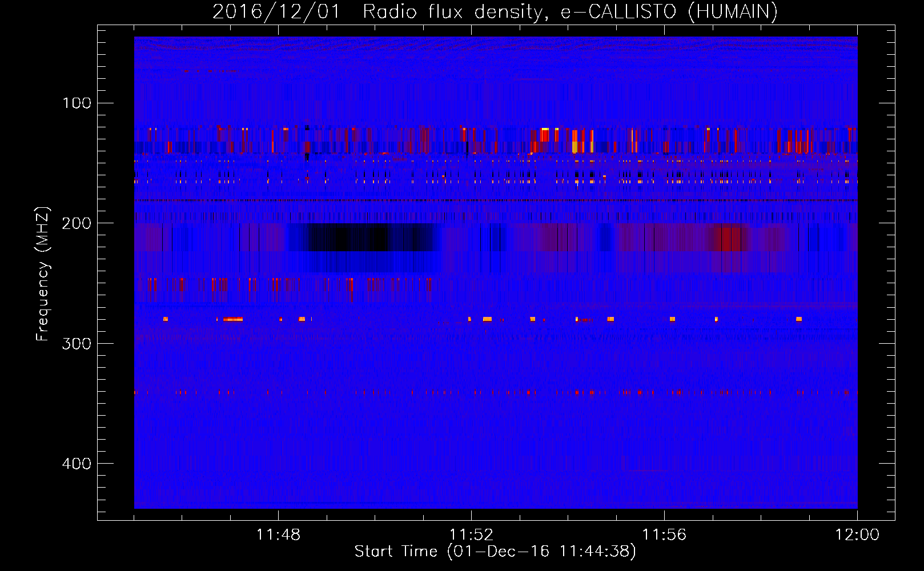The height and width of the screenshot is (571, 924).
Task: Click the 12:00 time tick label
Action: (x=857, y=534)
